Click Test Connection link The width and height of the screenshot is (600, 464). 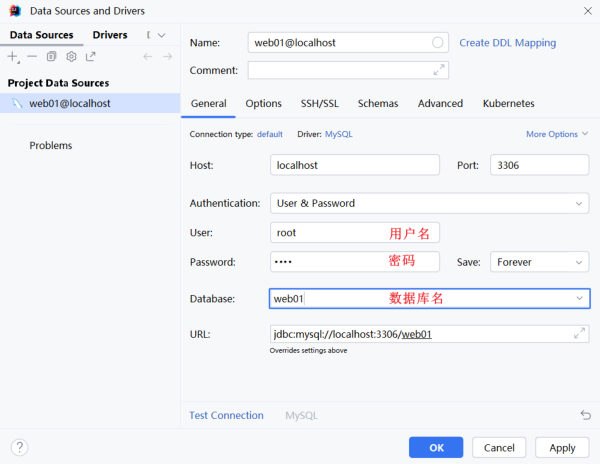226,415
